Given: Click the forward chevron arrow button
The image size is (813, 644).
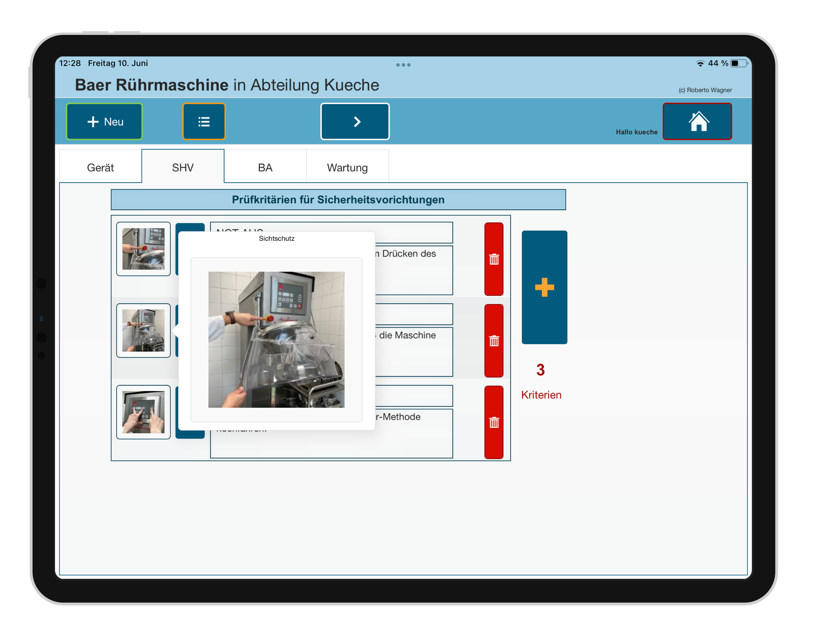Looking at the screenshot, I should 355,121.
